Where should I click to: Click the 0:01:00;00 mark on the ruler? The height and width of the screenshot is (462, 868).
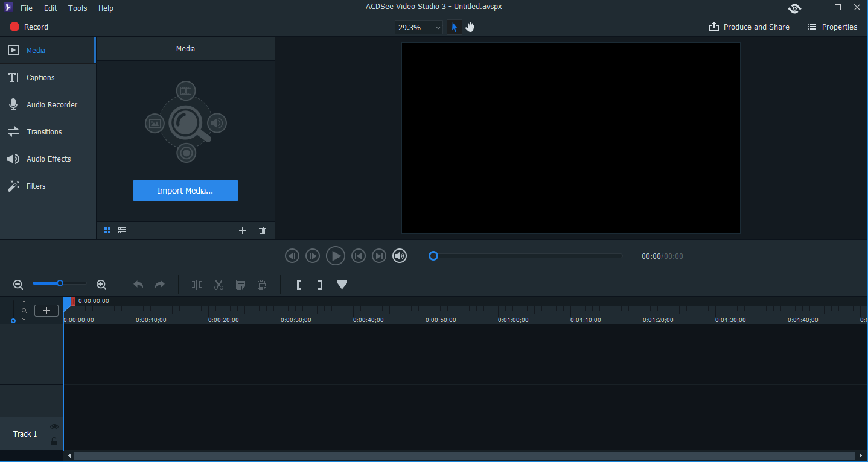(x=513, y=320)
